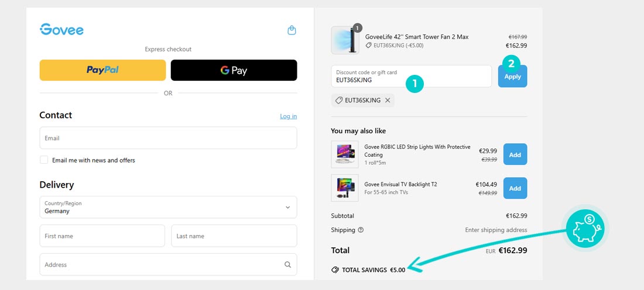Click the €104.49 TV Backlight price
This screenshot has height=290, width=644.
click(x=487, y=185)
